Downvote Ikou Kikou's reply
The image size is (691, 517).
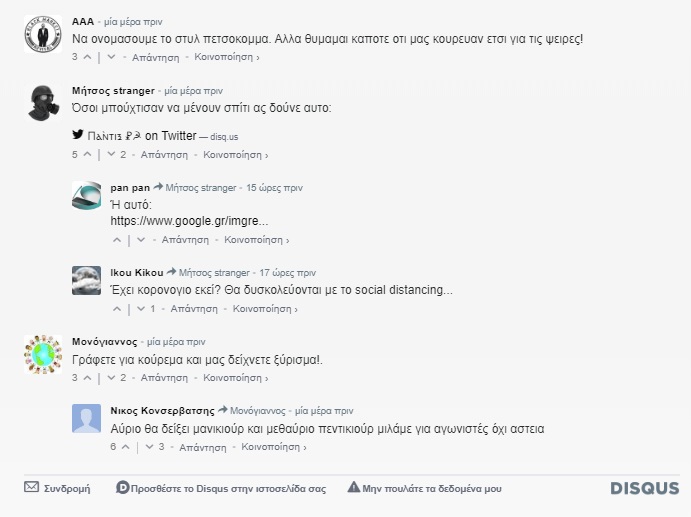click(140, 310)
